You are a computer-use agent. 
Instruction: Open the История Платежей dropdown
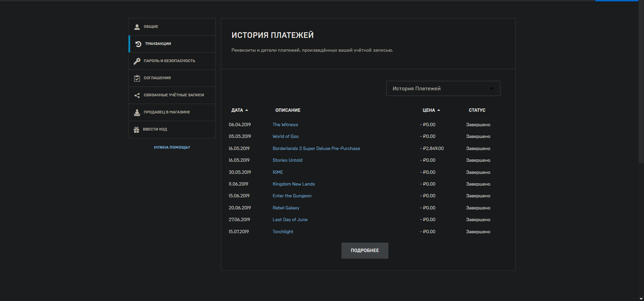(x=443, y=89)
